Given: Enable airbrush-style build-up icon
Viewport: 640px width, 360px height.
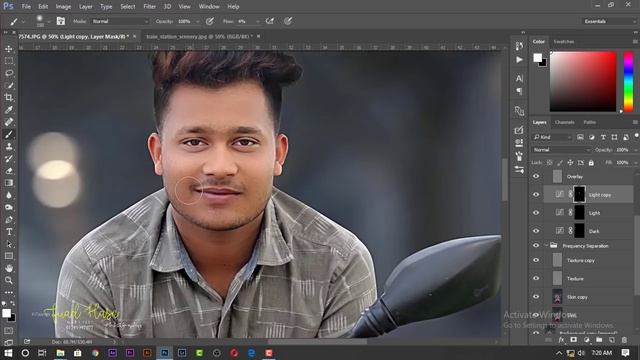Looking at the screenshot, I should coord(270,21).
